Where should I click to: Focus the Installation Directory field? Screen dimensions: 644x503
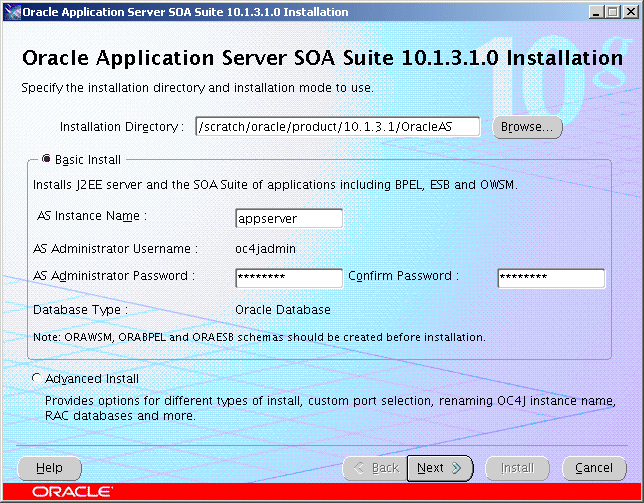338,126
